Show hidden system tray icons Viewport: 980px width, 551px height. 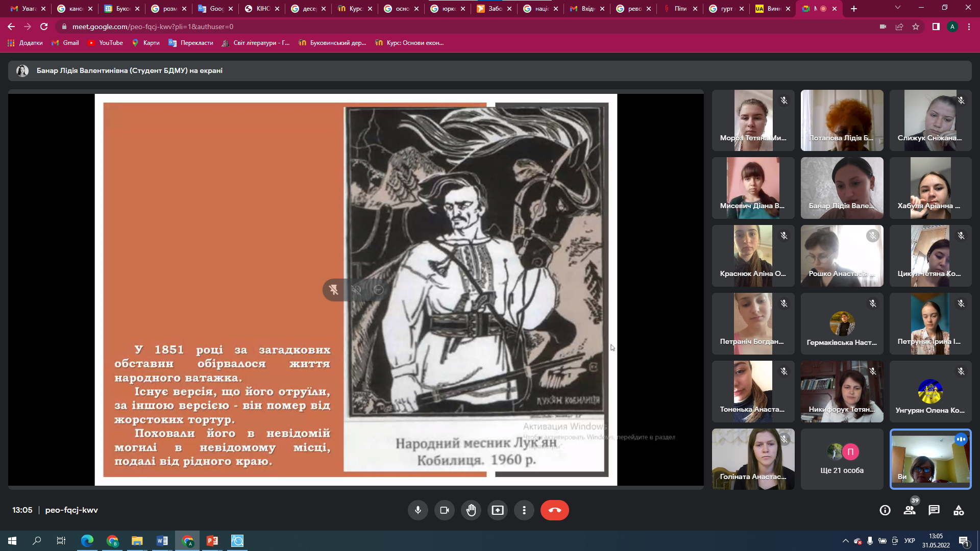point(846,541)
